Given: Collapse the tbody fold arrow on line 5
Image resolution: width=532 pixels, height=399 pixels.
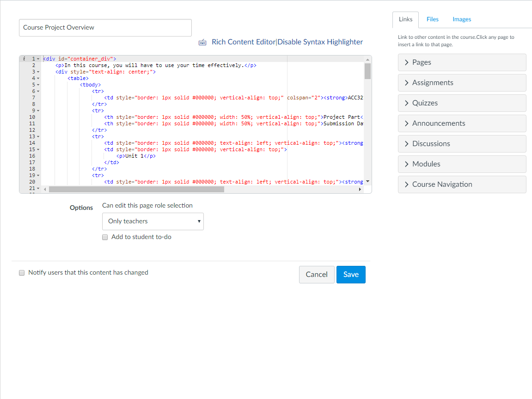Looking at the screenshot, I should pos(37,85).
